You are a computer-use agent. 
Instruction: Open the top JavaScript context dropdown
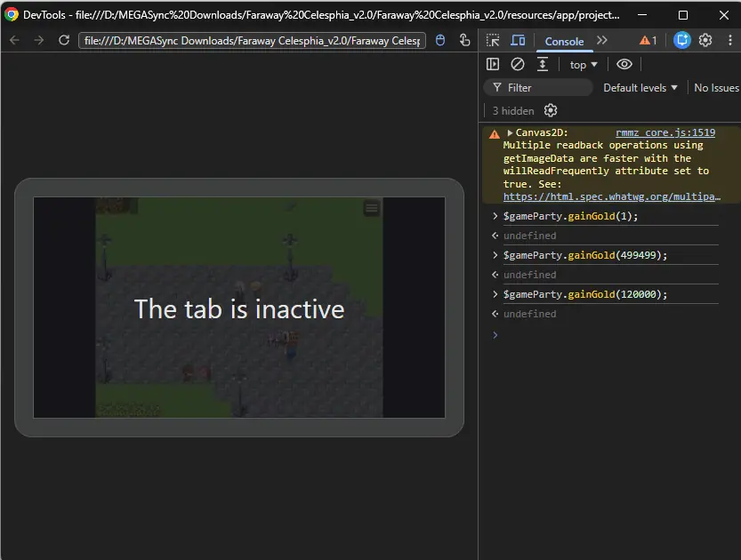584,65
